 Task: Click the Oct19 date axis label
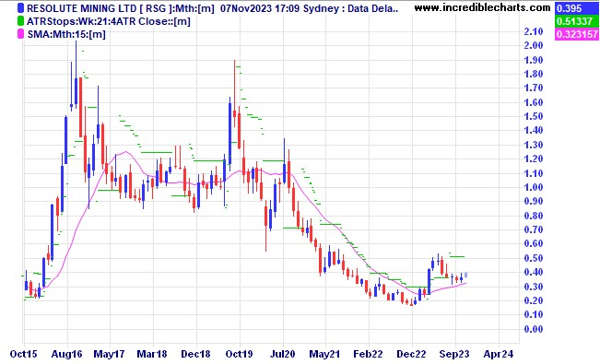pos(240,354)
